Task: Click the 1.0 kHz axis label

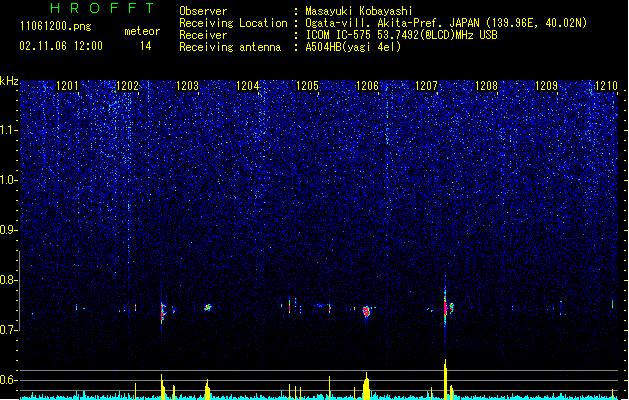Action: (8, 180)
